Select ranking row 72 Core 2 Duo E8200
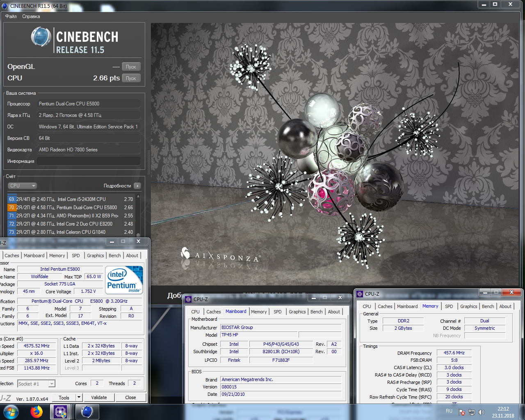 71,224
